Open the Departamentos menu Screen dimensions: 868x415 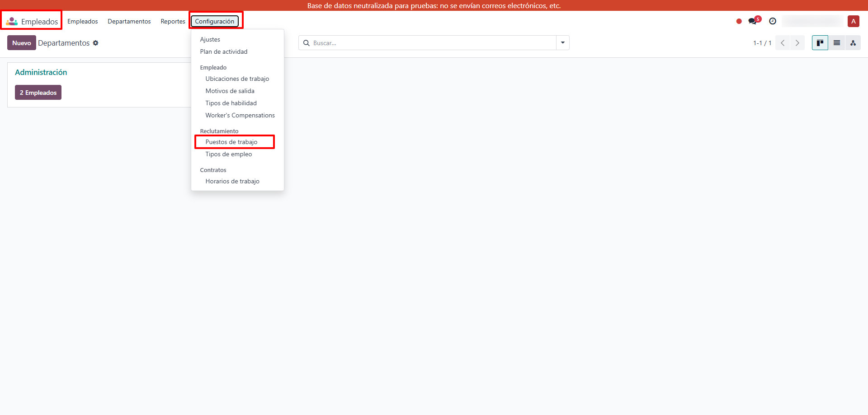point(129,21)
